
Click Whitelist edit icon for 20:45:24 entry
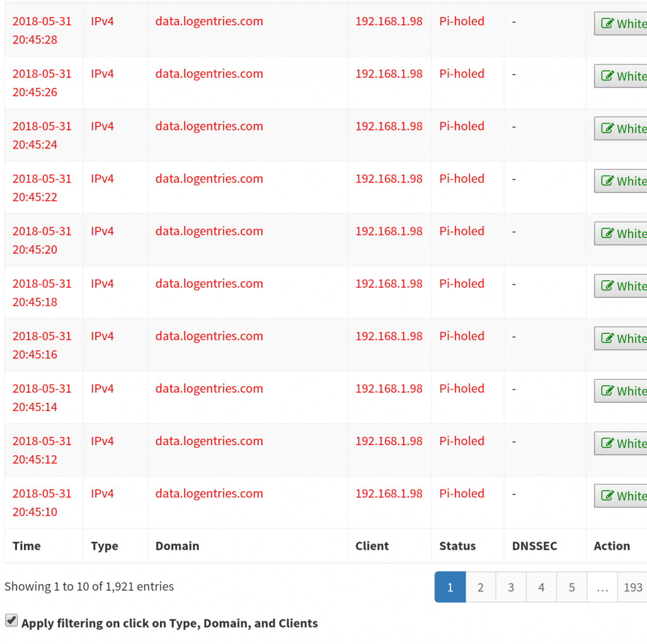[607, 129]
